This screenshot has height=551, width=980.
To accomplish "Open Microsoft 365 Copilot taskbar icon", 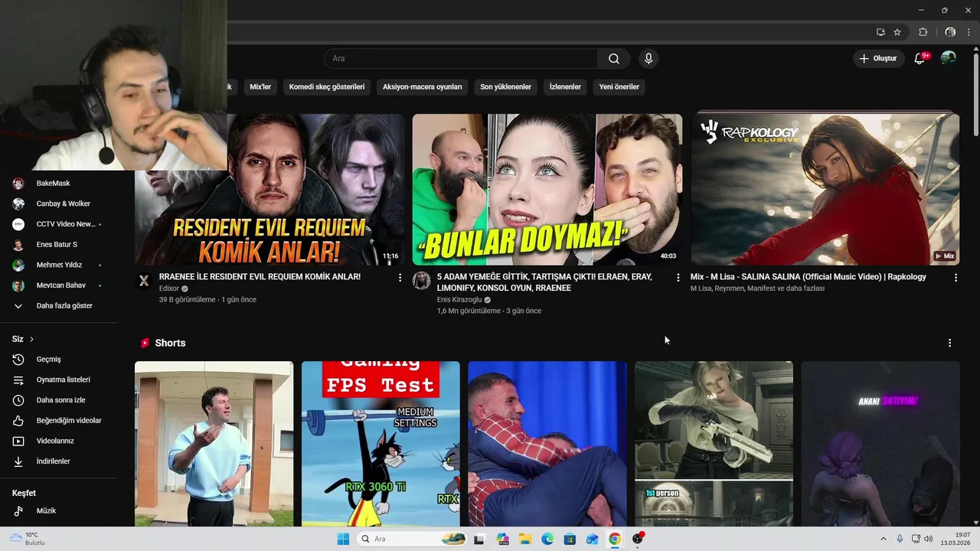I will tap(502, 539).
